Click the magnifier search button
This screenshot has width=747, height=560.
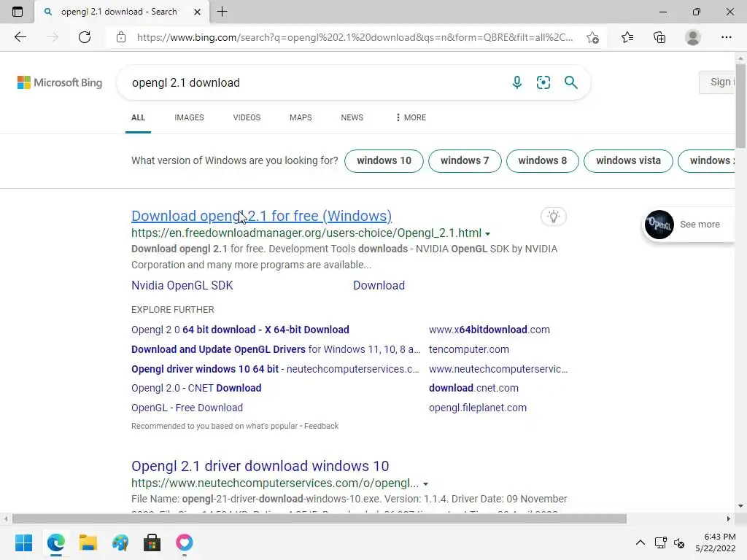(570, 82)
